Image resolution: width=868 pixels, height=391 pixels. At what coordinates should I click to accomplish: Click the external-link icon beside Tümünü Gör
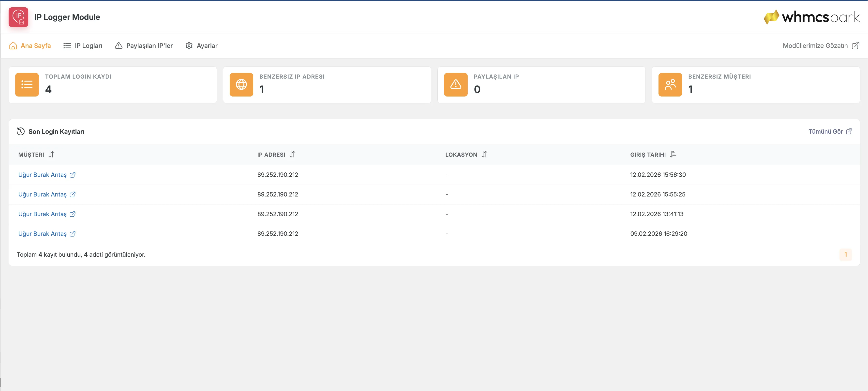coord(849,132)
